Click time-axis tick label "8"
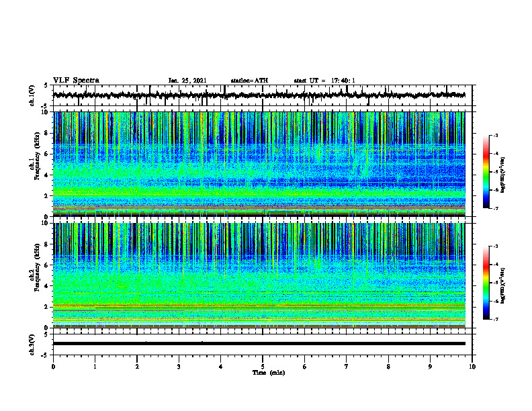532x411 pixels. [x=388, y=366]
